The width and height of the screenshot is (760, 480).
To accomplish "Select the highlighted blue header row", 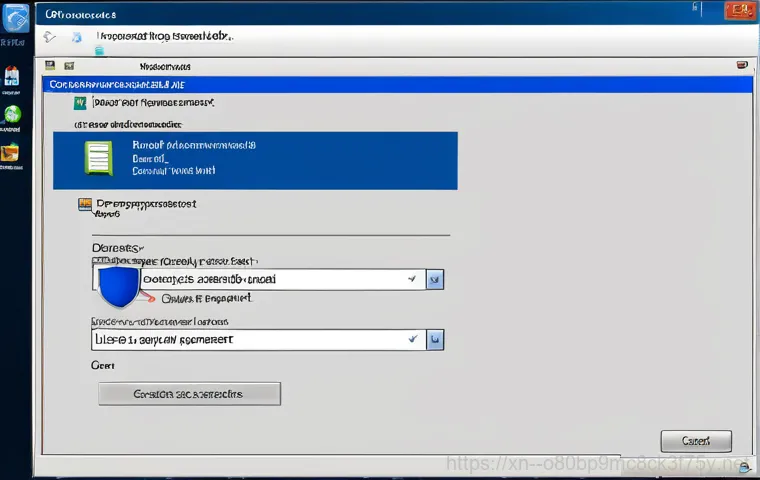I will tap(397, 84).
